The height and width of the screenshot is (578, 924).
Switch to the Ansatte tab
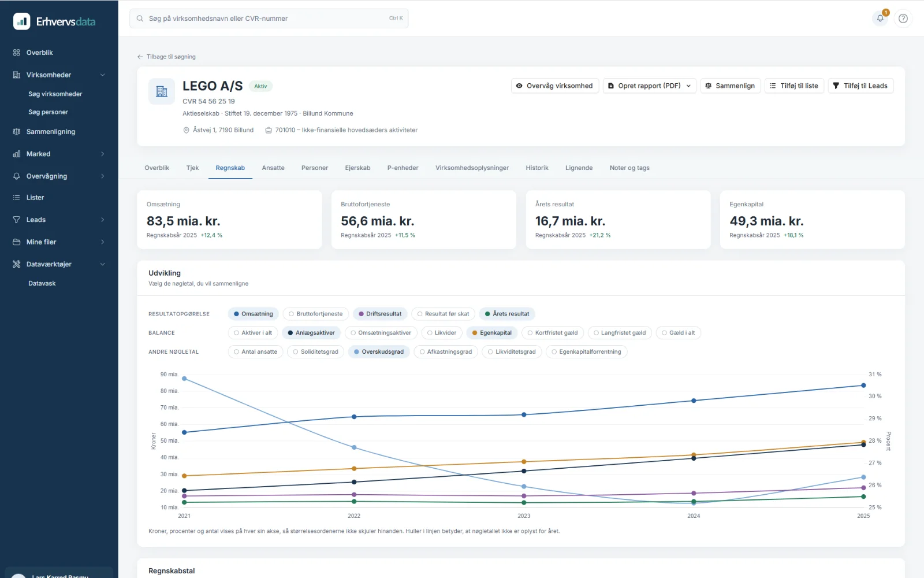coord(273,168)
